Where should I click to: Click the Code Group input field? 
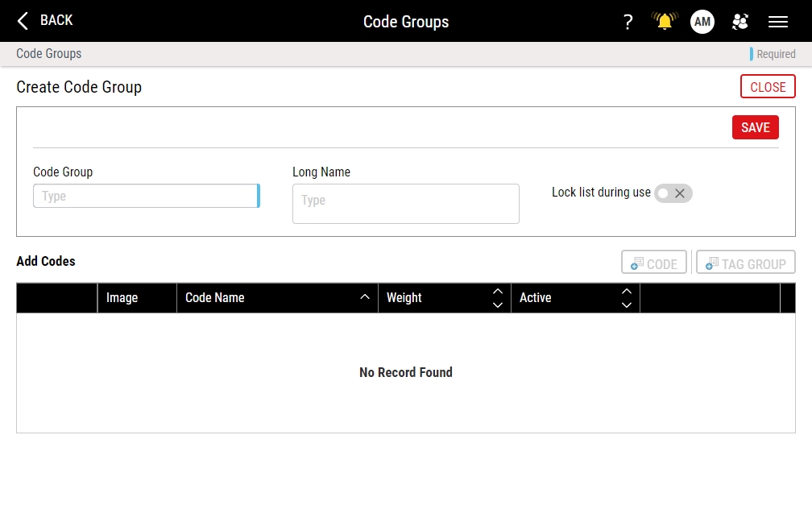145,196
